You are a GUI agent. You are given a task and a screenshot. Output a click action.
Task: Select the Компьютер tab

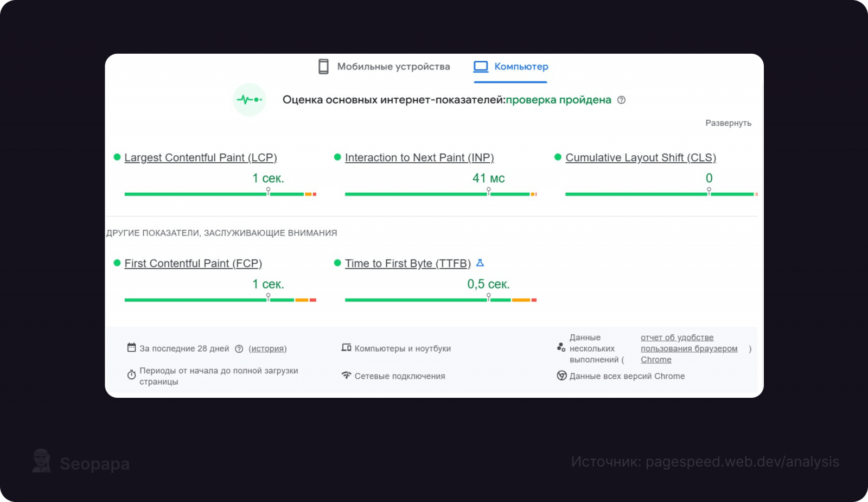[521, 67]
